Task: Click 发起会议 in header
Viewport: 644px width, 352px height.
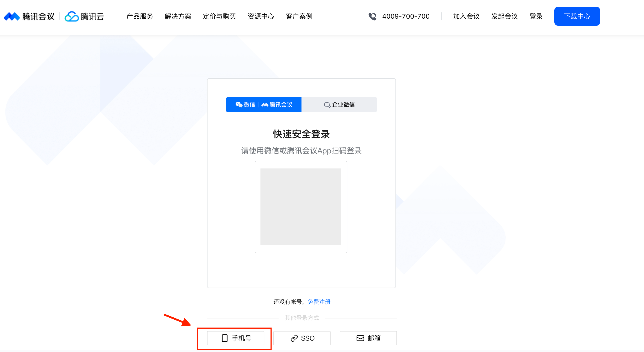Action: click(505, 17)
